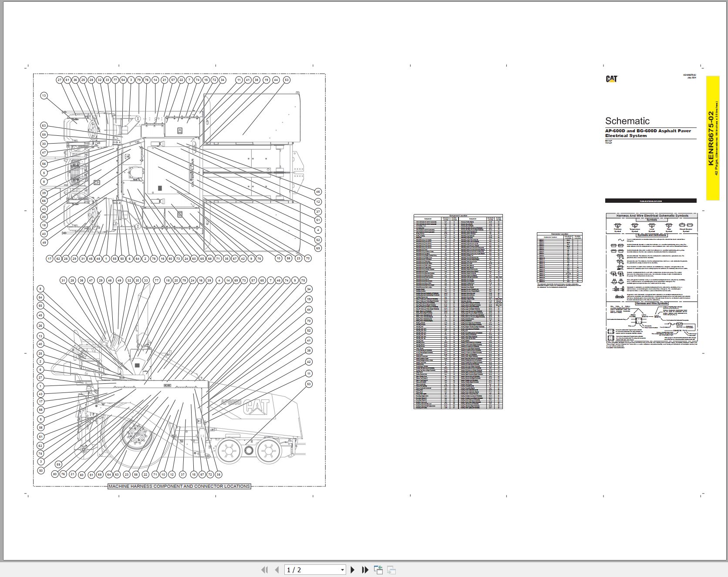Click the CAT logo on the paver side view
Image resolution: width=728 pixels, height=577 pixels.
click(x=257, y=406)
